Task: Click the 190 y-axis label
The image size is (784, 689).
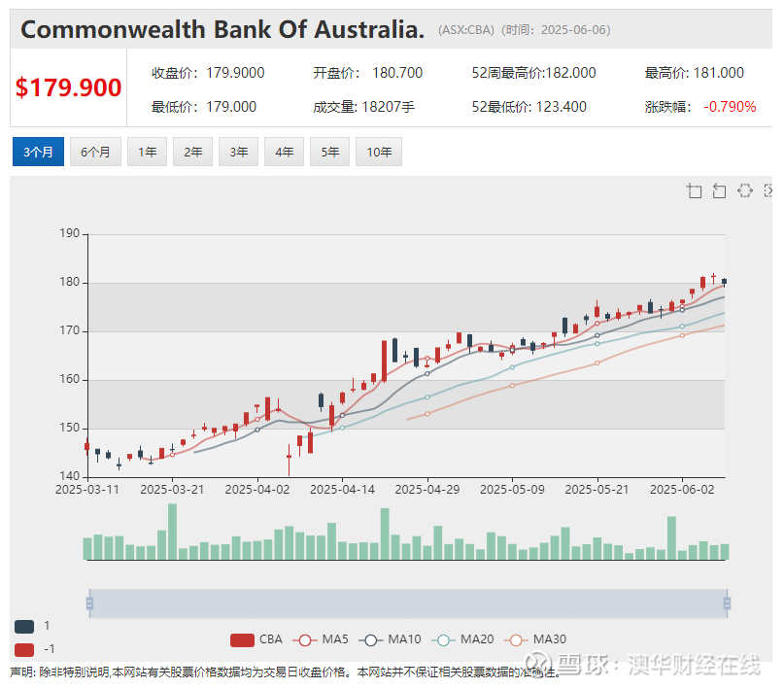Action: coord(70,233)
